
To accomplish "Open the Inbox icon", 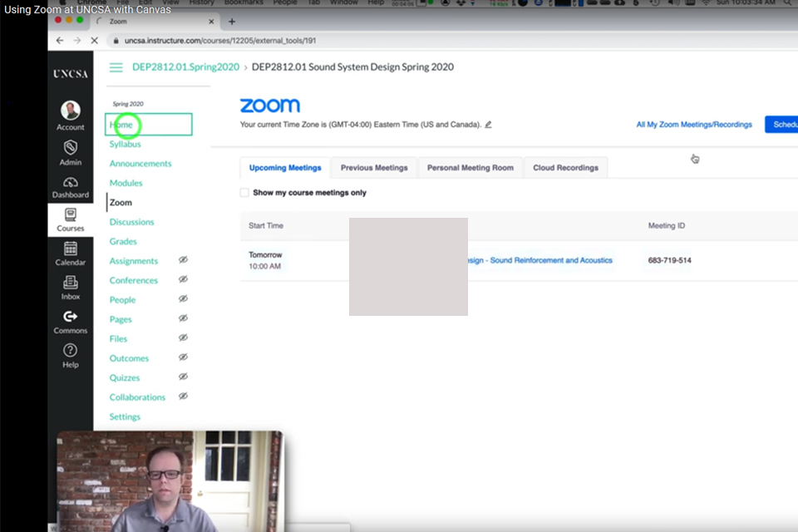I will (x=71, y=283).
